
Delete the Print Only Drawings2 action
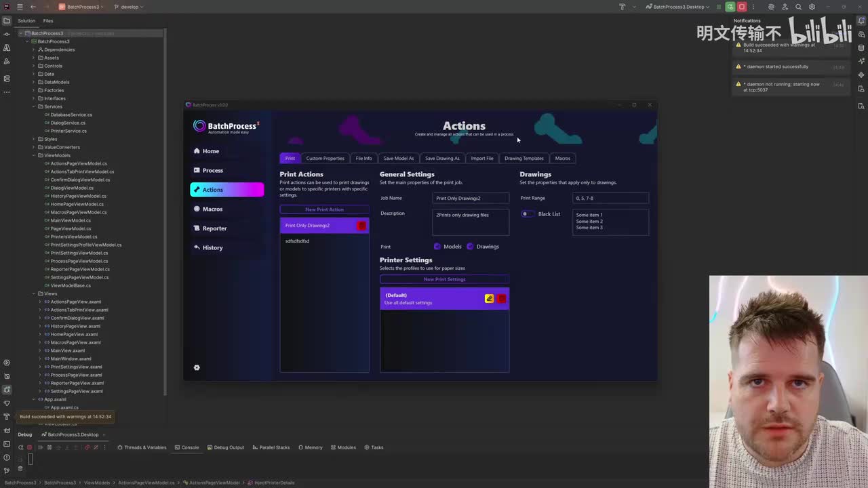click(x=361, y=226)
